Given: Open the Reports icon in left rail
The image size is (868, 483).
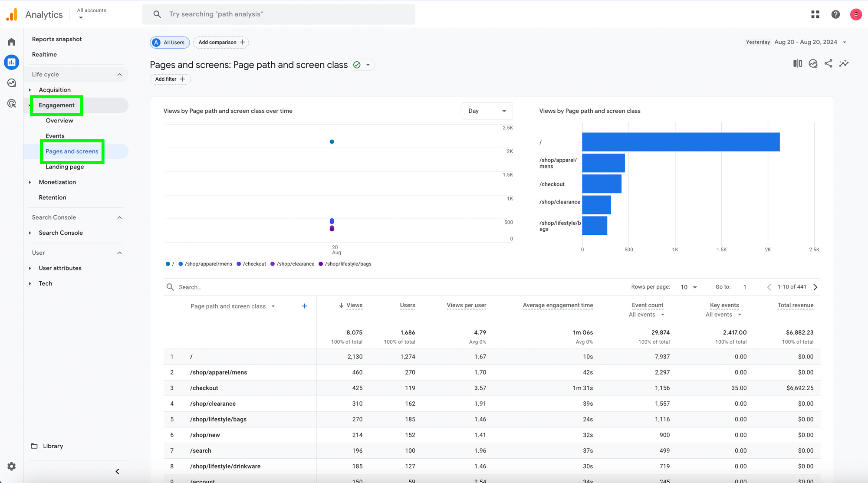Looking at the screenshot, I should click(x=12, y=62).
